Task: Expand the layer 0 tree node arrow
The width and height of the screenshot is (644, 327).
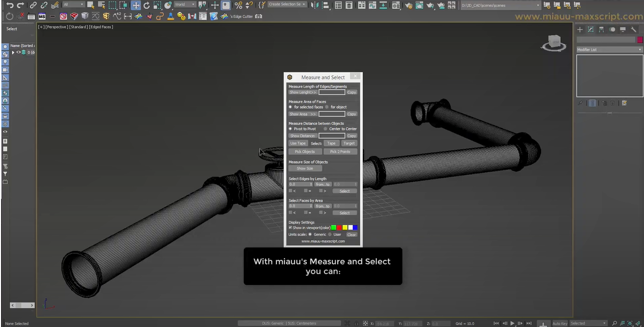Action: (13, 52)
